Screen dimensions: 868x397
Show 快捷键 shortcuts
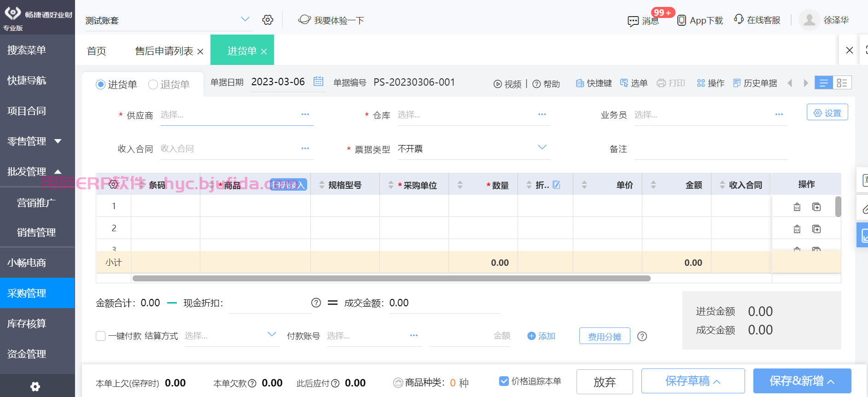(594, 83)
